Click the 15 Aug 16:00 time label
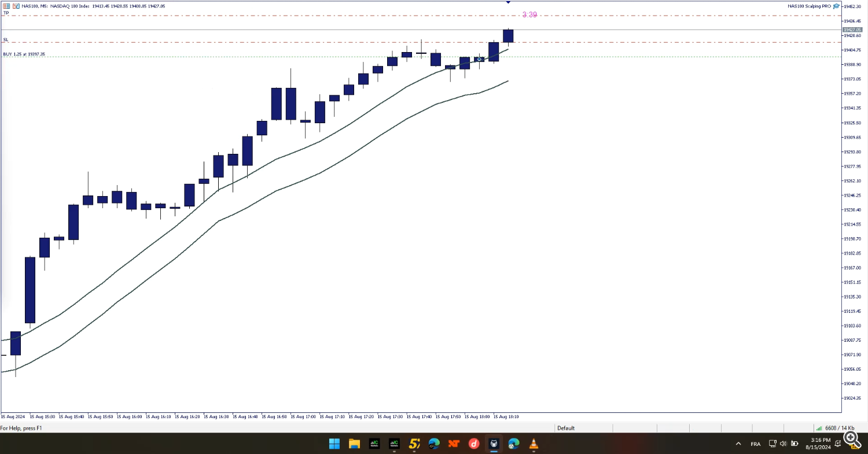 (x=129, y=416)
